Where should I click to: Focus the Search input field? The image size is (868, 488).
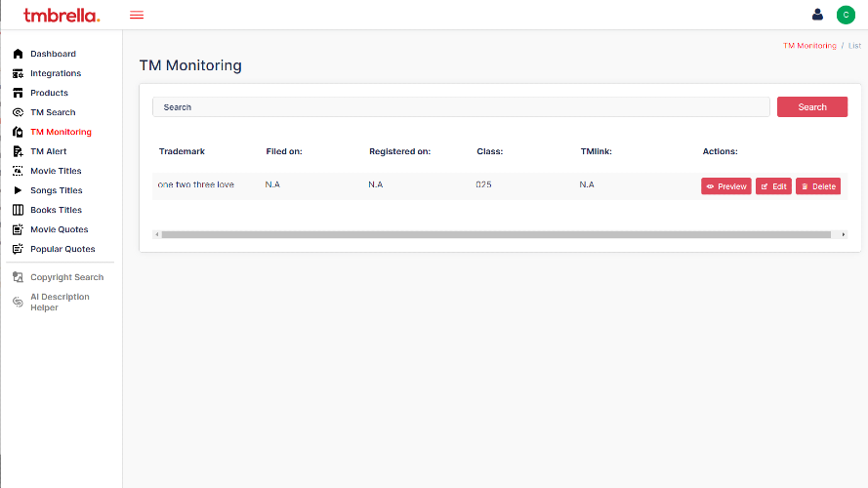(461, 106)
